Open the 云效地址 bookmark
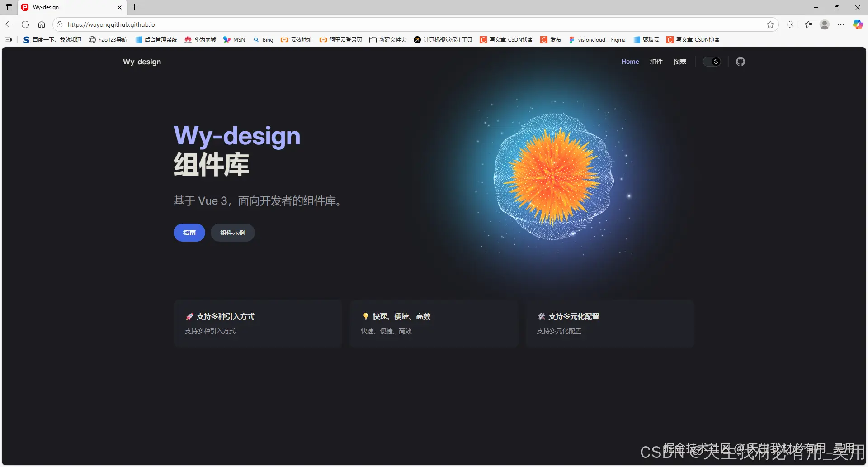 tap(297, 40)
